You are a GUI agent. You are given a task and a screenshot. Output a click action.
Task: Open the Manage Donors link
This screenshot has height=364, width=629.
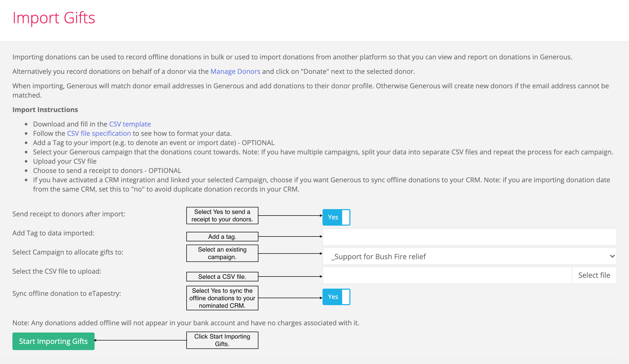[x=235, y=71]
